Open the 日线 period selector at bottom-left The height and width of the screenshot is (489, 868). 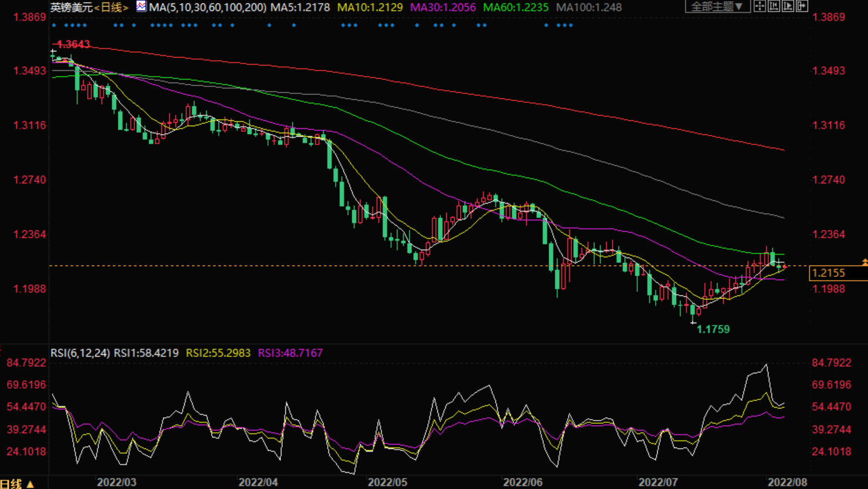(x=18, y=484)
